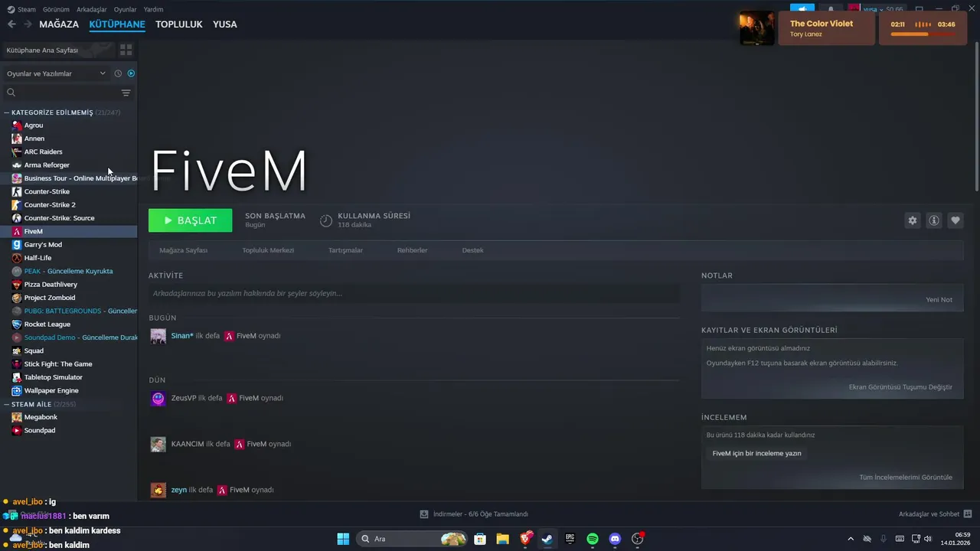Open advanced filter options icon
Screen dimensions: 980x551
[126, 93]
